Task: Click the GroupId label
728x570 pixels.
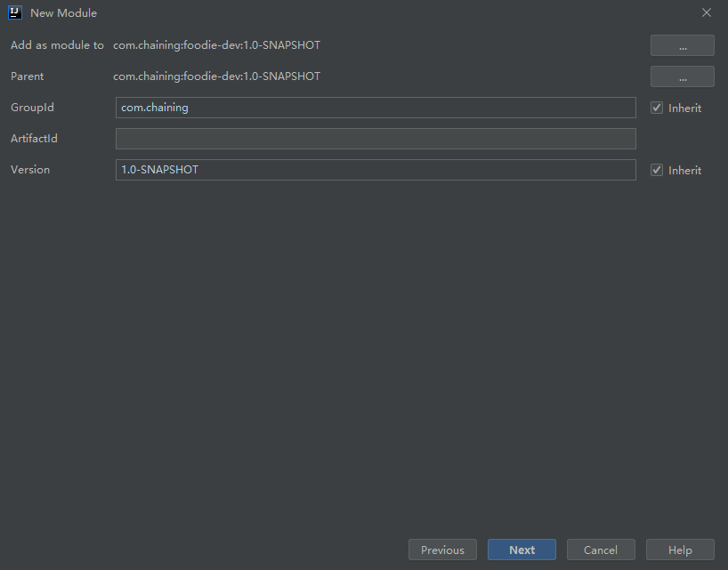Action: 32,108
